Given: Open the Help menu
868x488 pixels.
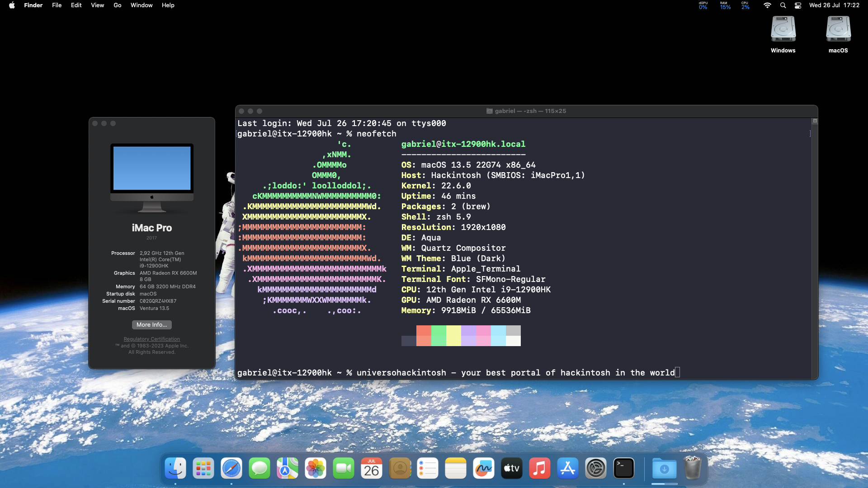Looking at the screenshot, I should point(168,5).
